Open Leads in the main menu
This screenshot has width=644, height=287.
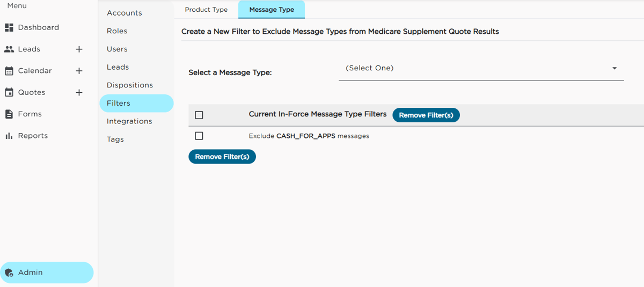coord(29,49)
